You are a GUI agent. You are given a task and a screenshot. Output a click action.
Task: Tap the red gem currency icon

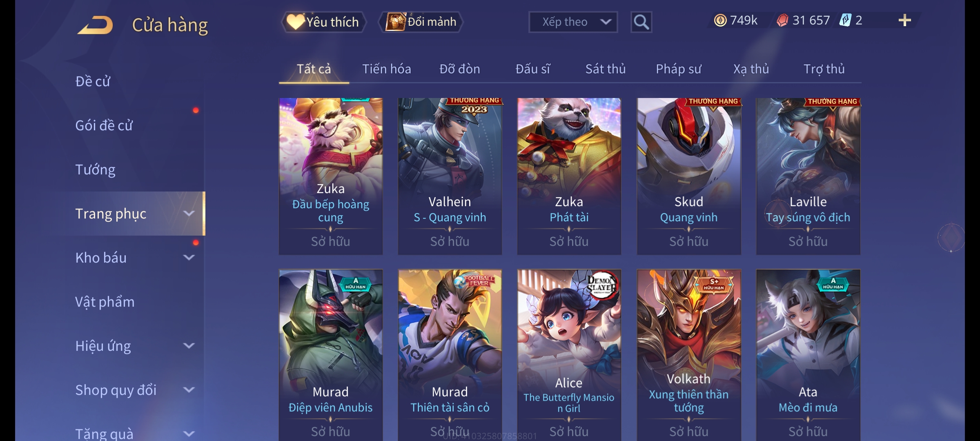(x=782, y=20)
